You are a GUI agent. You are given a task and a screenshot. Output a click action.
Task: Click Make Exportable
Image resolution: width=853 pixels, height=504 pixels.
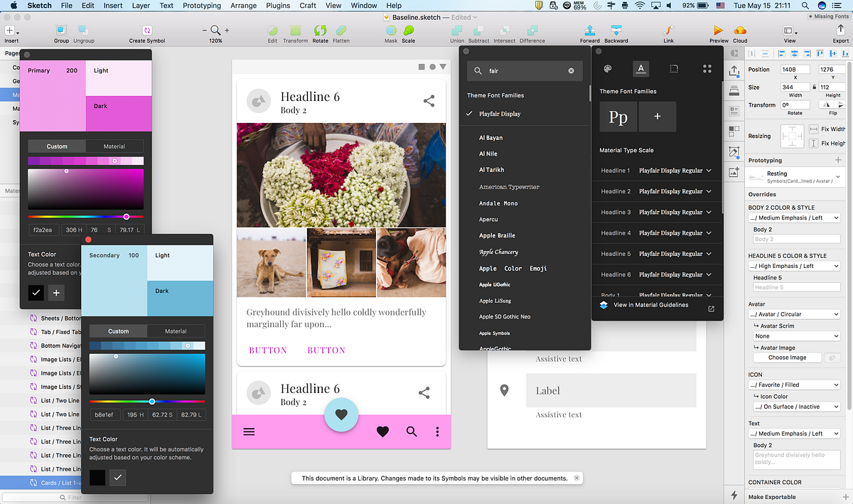coord(772,497)
